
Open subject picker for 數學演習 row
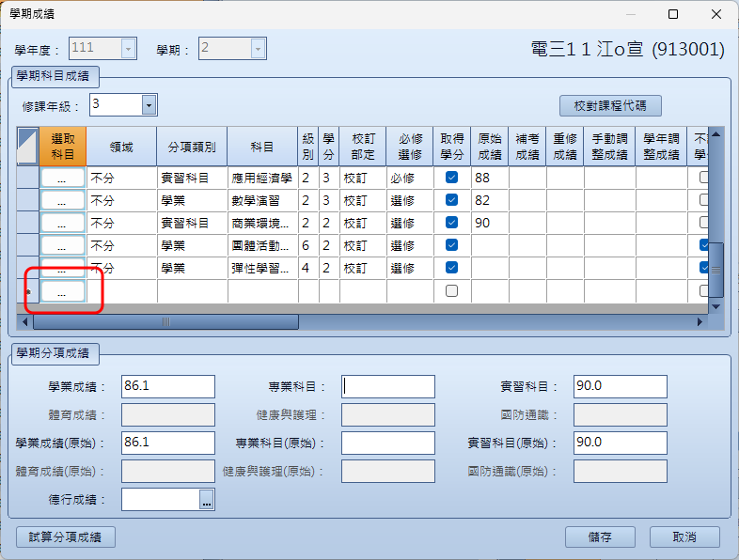pos(63,201)
